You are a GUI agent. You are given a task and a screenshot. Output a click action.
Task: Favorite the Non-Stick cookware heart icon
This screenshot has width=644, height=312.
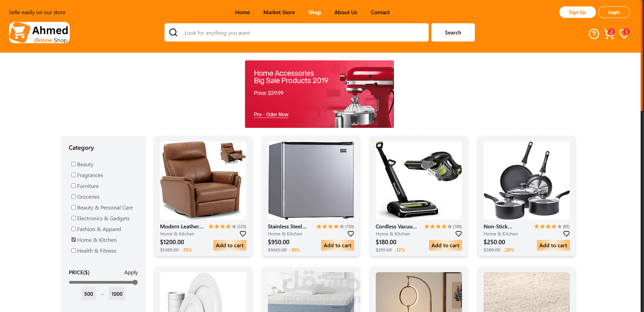566,234
